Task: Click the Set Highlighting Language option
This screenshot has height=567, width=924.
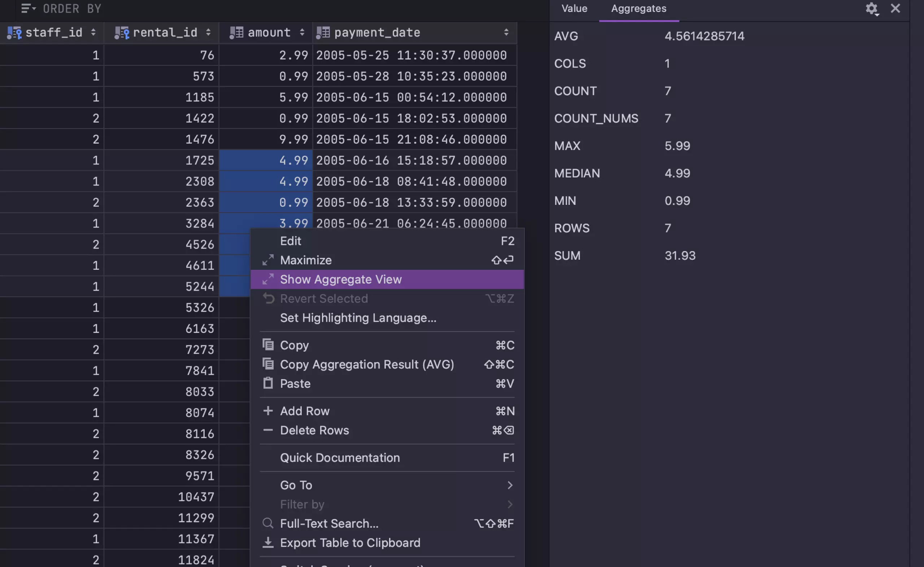Action: (358, 318)
